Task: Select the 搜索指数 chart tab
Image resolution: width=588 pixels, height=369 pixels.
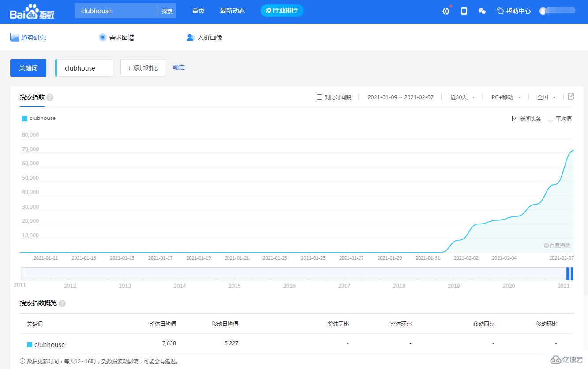Action: [x=32, y=97]
